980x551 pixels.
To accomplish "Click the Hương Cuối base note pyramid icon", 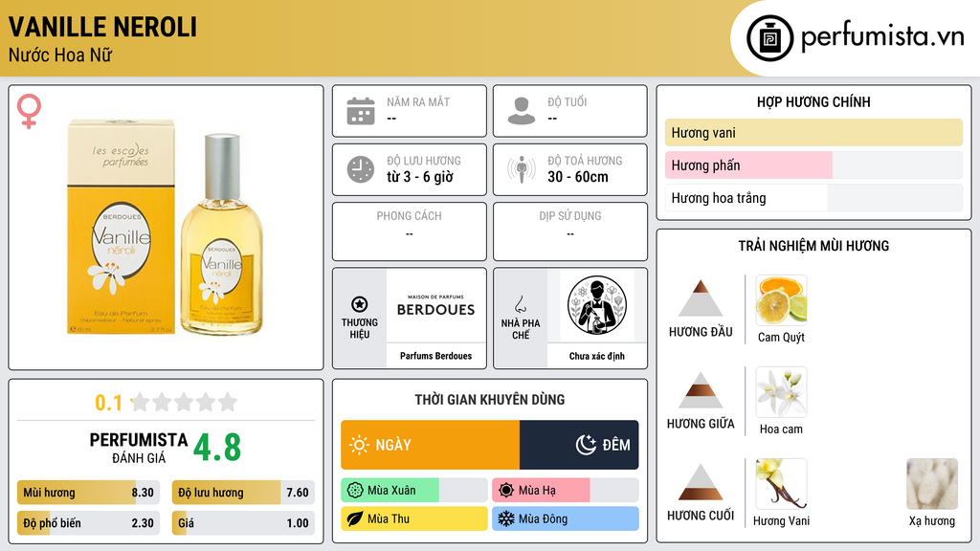I will (701, 482).
